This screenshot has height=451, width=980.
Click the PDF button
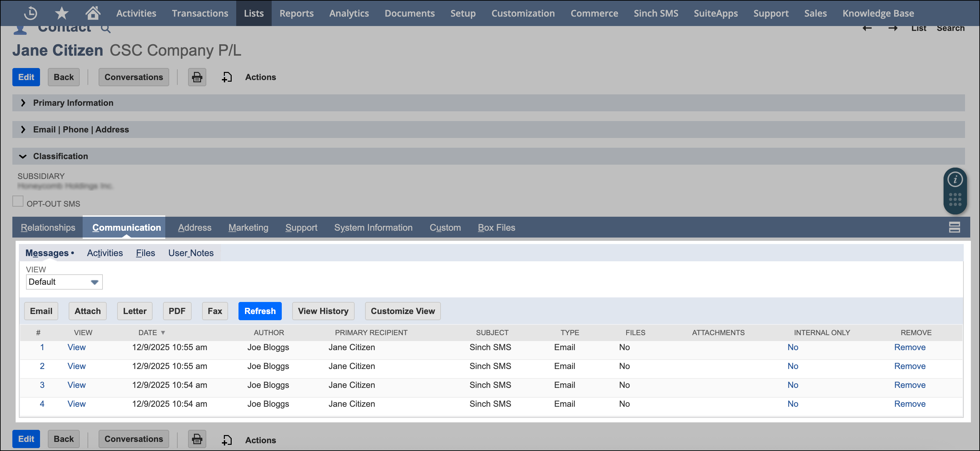pos(177,311)
